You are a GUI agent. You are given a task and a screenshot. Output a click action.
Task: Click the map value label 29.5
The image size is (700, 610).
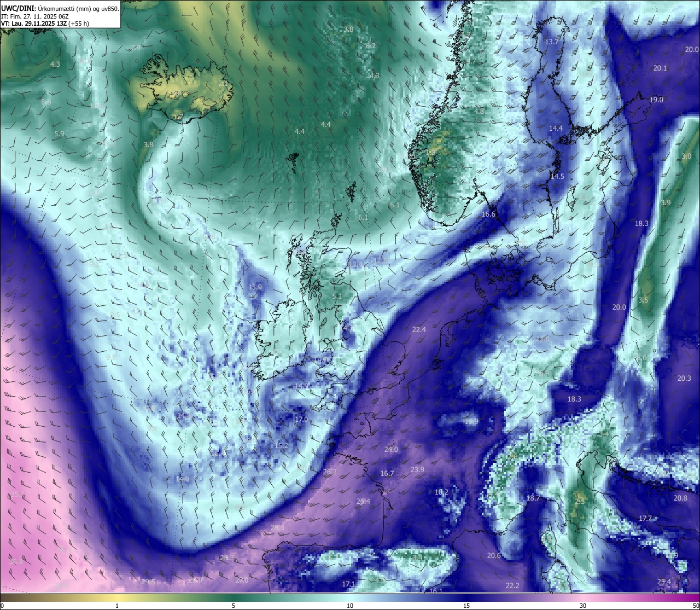(x=148, y=582)
